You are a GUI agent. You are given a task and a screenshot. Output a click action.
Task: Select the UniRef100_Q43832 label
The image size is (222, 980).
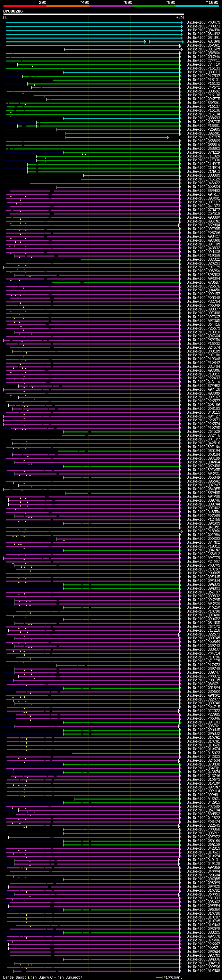(203, 248)
